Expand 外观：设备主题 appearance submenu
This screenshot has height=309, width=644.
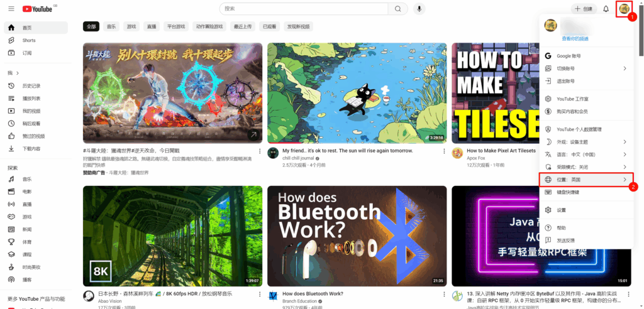(x=587, y=142)
